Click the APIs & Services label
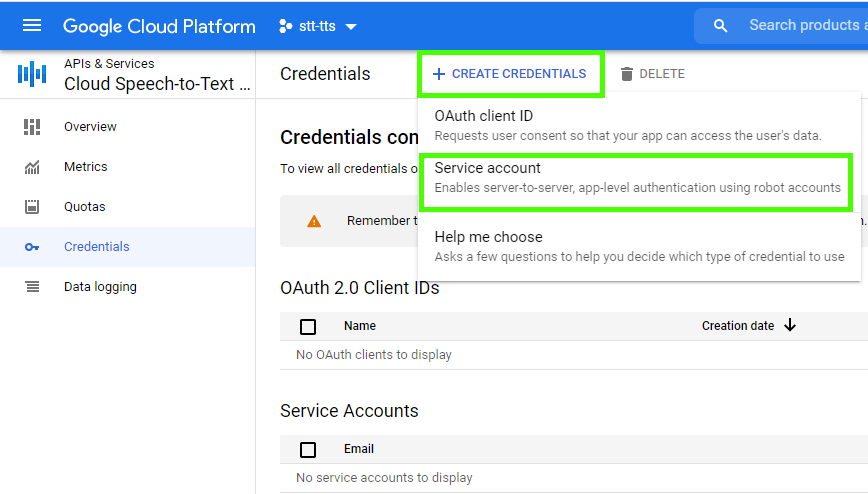868x494 pixels. (x=109, y=64)
